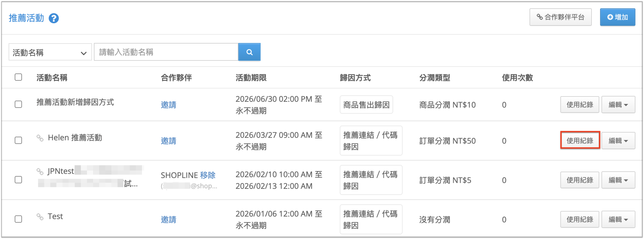The image size is (644, 239).
Task: Click the 2026/01/06 12:00 AM date cell
Action: click(x=279, y=220)
